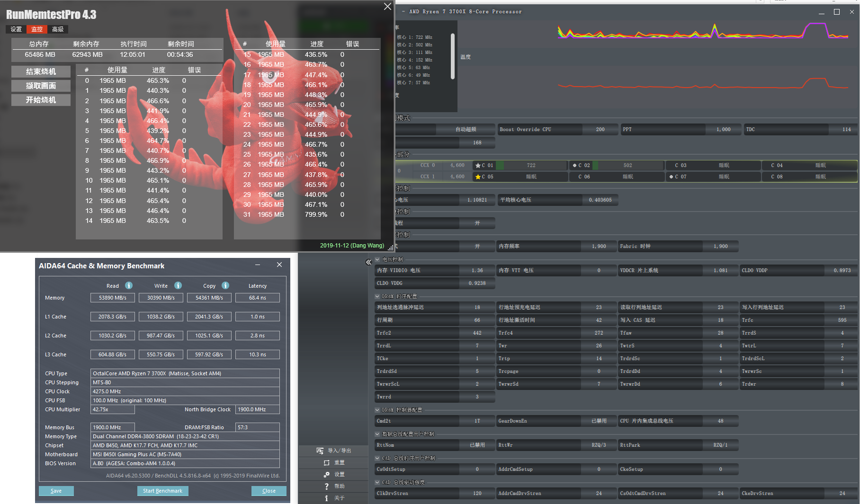Viewport: 860px width, 504px height.
Task: Click the 导入/导出 import/export icon
Action: pos(320,451)
